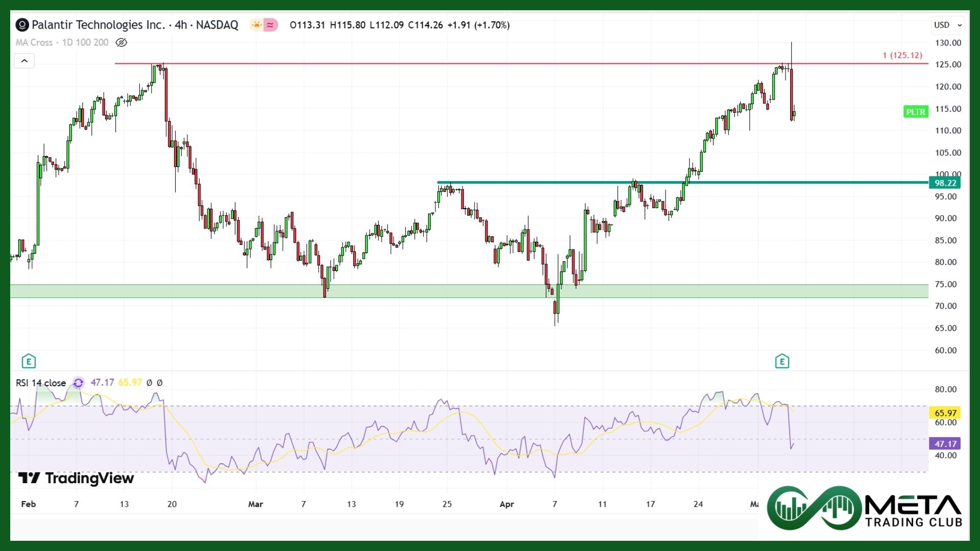Click the Palantir symbol logo icon

[22, 24]
